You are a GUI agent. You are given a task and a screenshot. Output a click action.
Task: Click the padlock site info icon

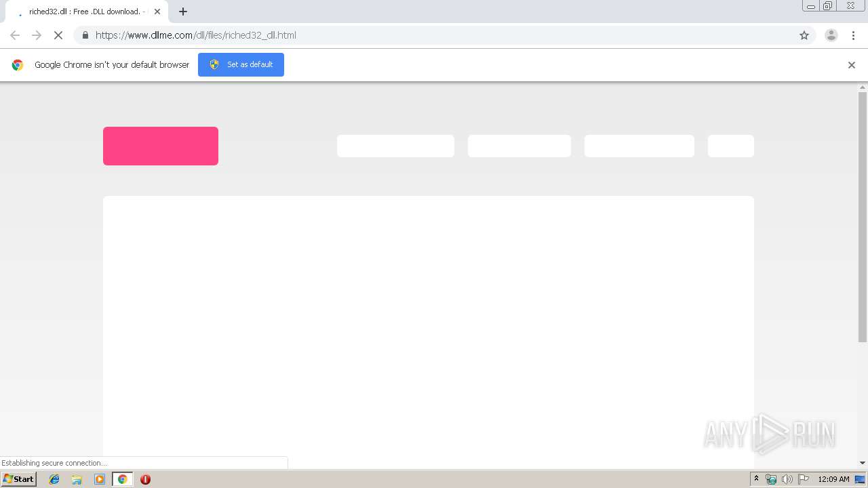click(x=85, y=35)
